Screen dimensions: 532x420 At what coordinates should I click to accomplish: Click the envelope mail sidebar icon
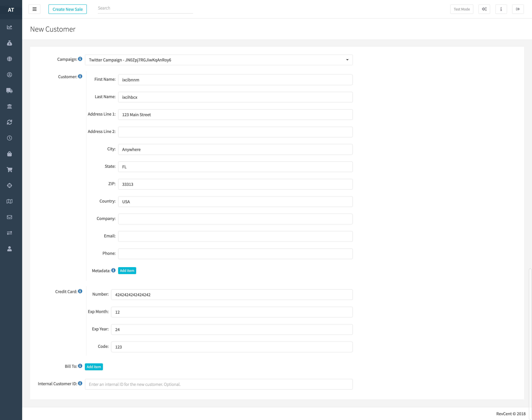9,217
